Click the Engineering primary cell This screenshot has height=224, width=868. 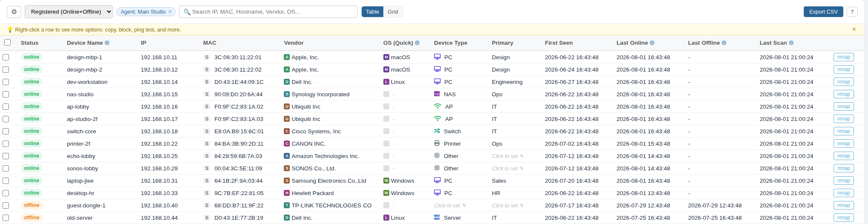click(x=507, y=82)
